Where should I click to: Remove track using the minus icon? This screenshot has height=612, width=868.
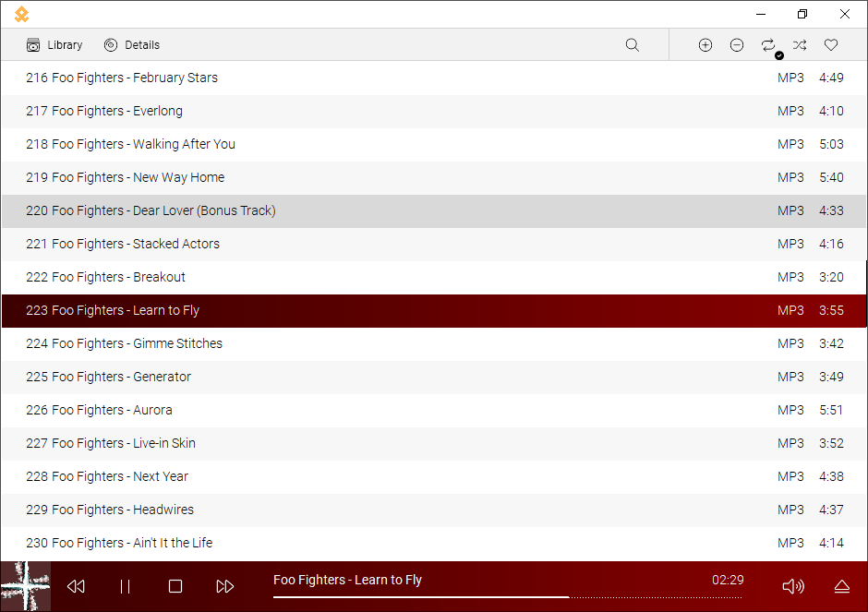[x=737, y=45]
